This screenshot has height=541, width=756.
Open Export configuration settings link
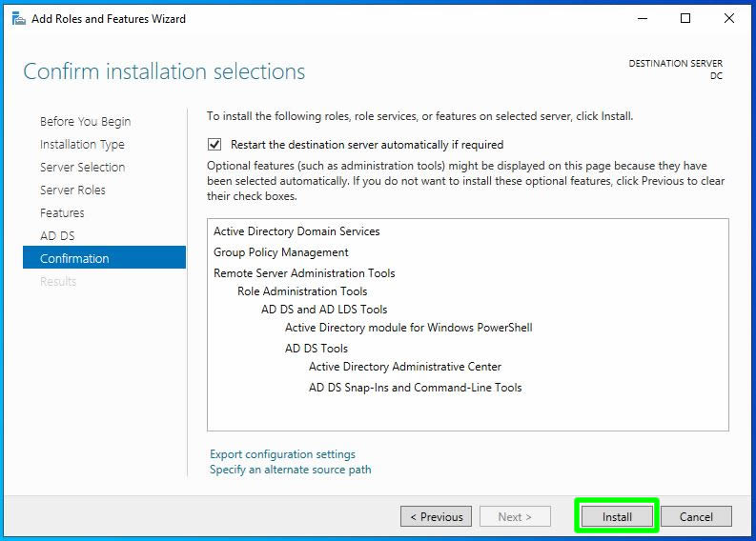pos(282,454)
